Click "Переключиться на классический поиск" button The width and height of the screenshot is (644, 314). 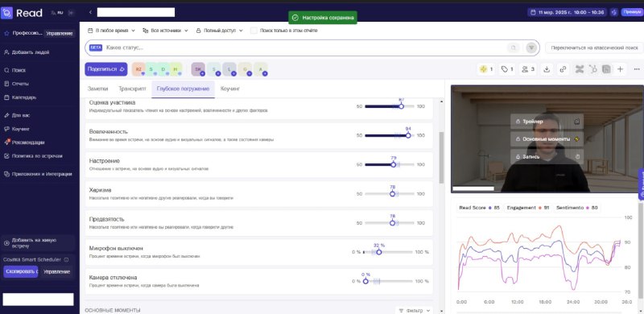coord(594,48)
